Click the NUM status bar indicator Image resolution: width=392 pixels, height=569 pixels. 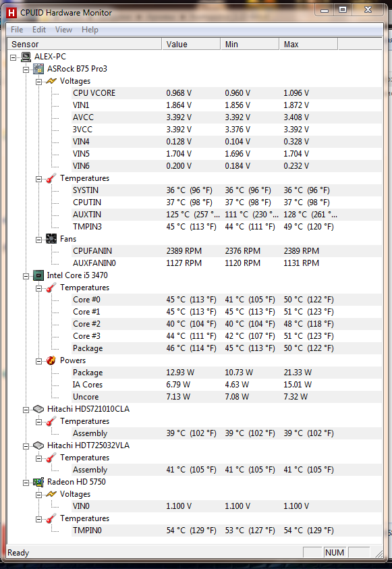(335, 553)
